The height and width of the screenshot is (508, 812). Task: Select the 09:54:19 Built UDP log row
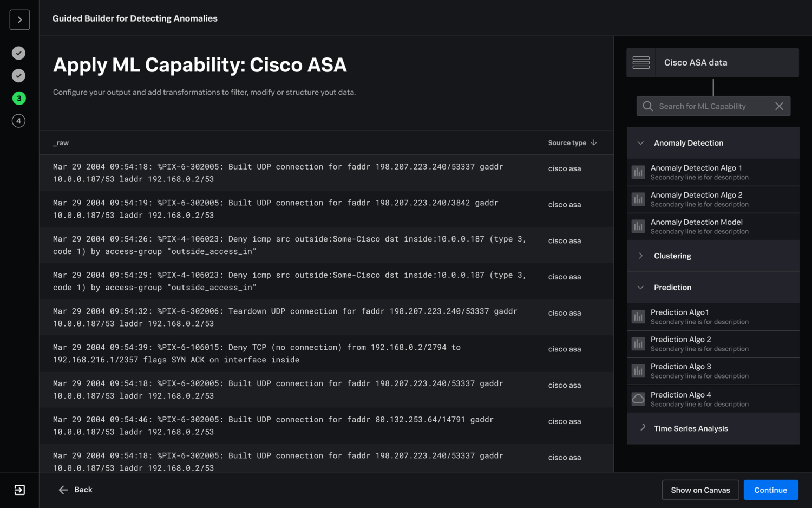[326, 209]
